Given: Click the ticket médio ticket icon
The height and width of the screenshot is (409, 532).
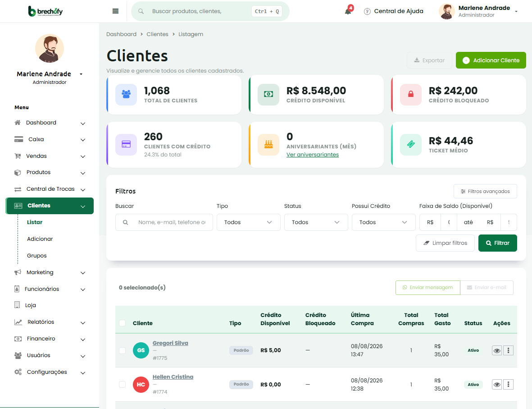Looking at the screenshot, I should click(411, 144).
